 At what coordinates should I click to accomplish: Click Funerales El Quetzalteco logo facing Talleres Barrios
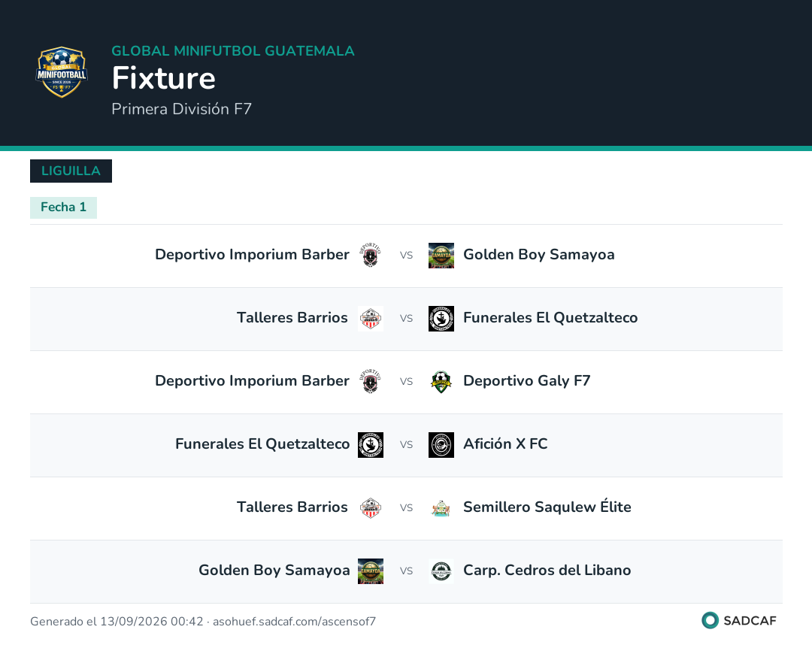click(441, 319)
